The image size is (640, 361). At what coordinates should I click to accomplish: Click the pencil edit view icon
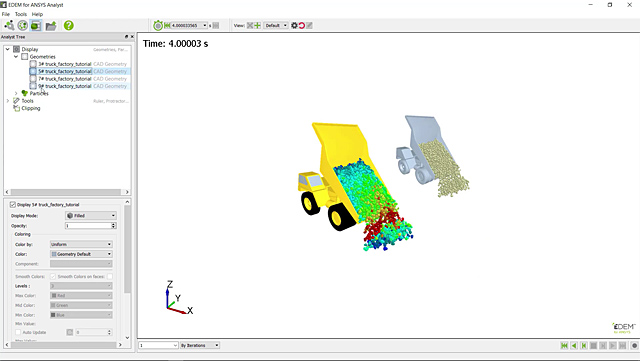[309, 25]
